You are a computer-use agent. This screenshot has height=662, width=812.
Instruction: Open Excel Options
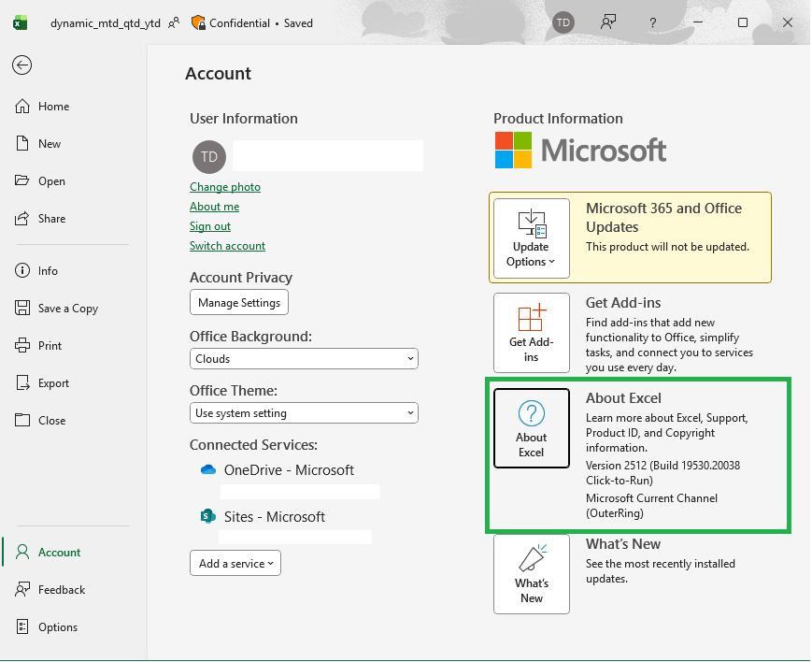47,626
